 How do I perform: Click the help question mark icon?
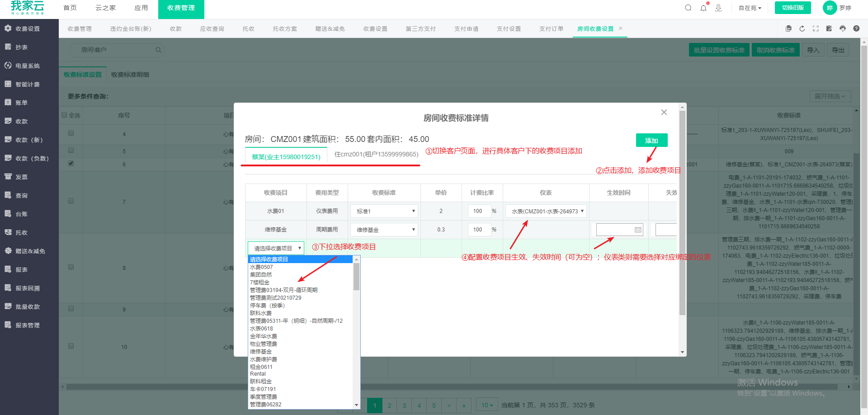[856, 28]
